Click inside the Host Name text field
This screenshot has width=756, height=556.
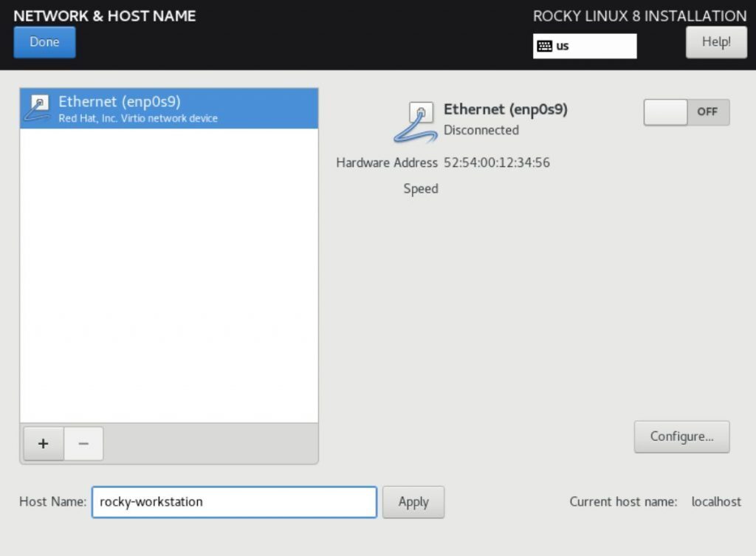[234, 501]
